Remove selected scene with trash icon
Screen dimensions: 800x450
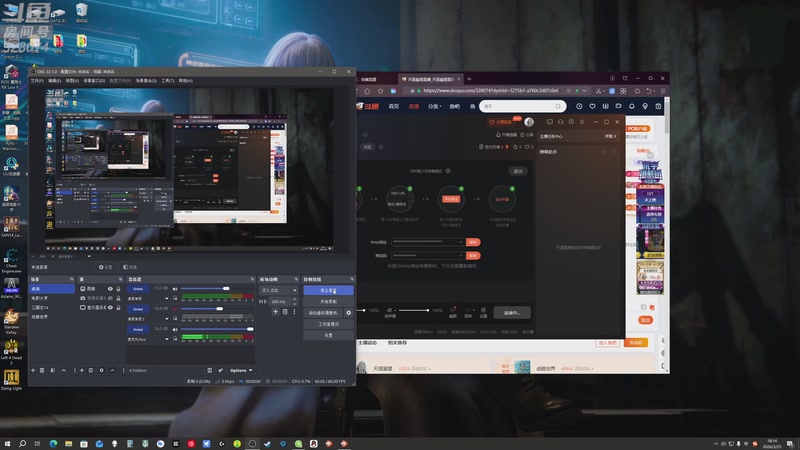coord(42,370)
